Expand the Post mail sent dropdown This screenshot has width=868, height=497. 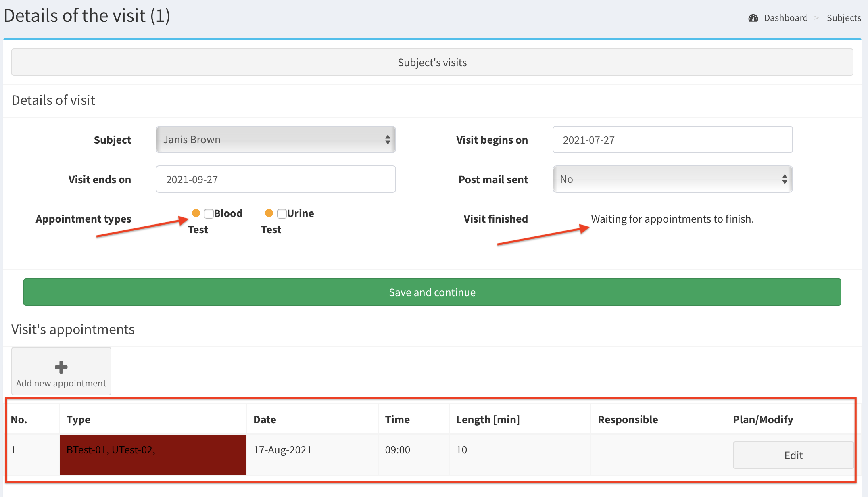672,179
